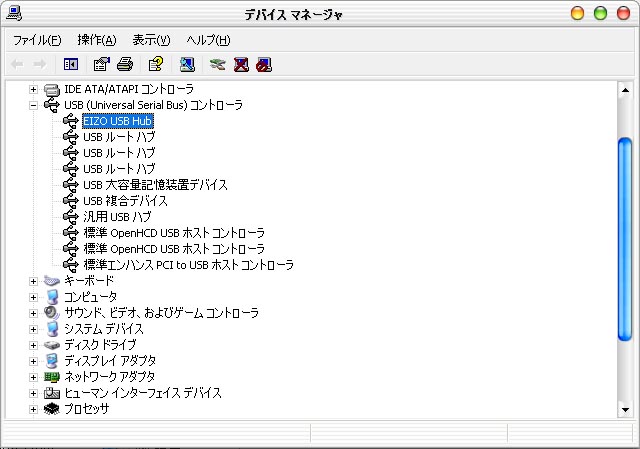Click the drive icon next to ディスク ドライブ
This screenshot has width=640, height=449.
click(51, 345)
